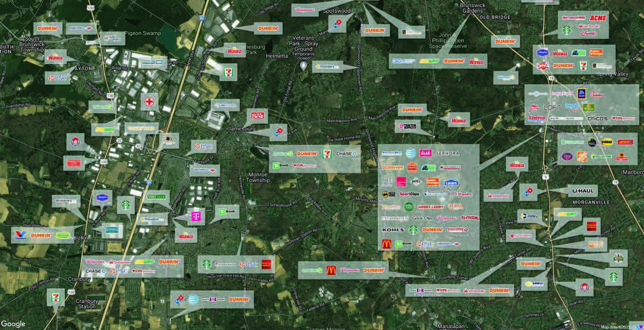Click the ACME supermarket logo
Viewport: 644px width, 330px height.
[x=598, y=18]
